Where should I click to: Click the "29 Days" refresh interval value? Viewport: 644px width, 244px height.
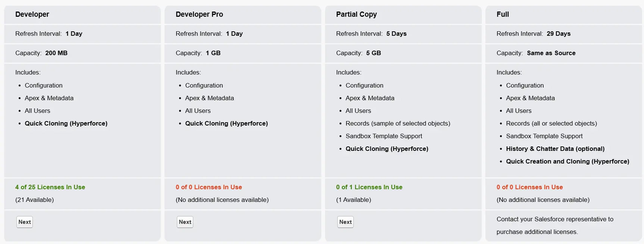coord(559,34)
